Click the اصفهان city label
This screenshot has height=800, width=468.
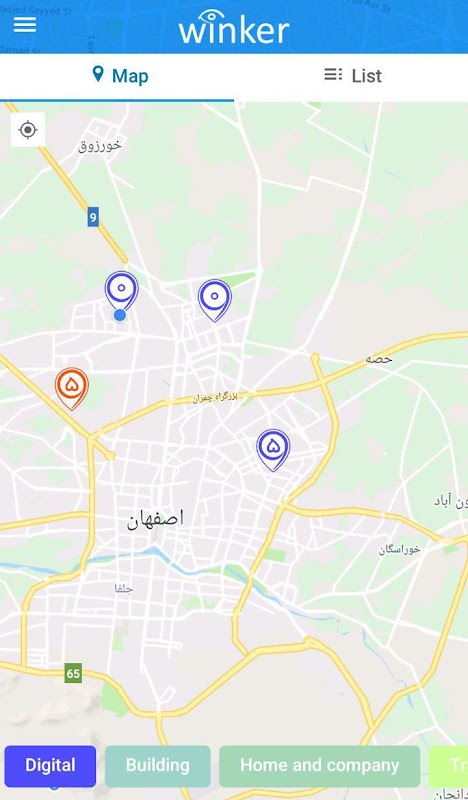click(x=155, y=519)
